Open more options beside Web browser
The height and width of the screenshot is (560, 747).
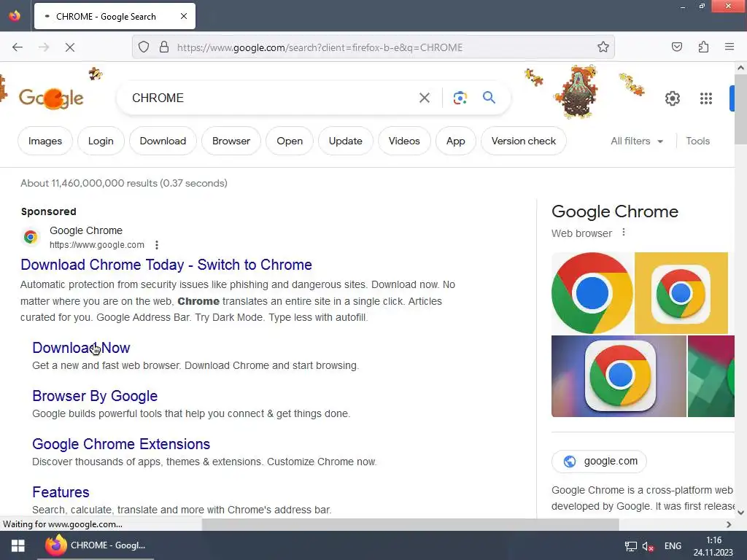click(x=623, y=233)
